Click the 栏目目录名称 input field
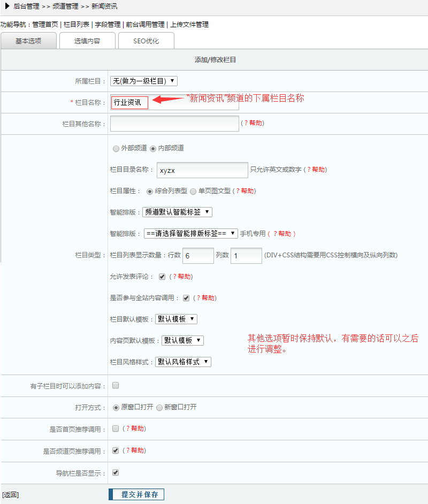This screenshot has height=504, width=428. tap(202, 170)
